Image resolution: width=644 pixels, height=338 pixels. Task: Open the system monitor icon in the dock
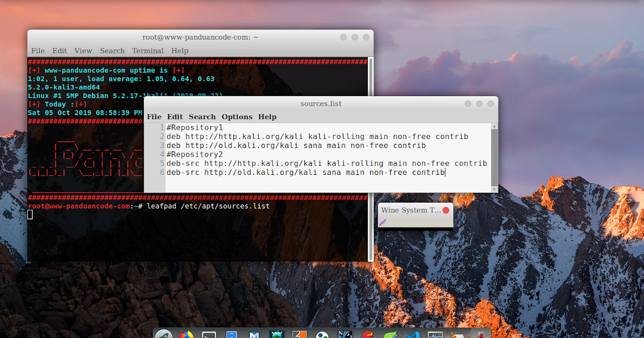pyautogui.click(x=435, y=335)
